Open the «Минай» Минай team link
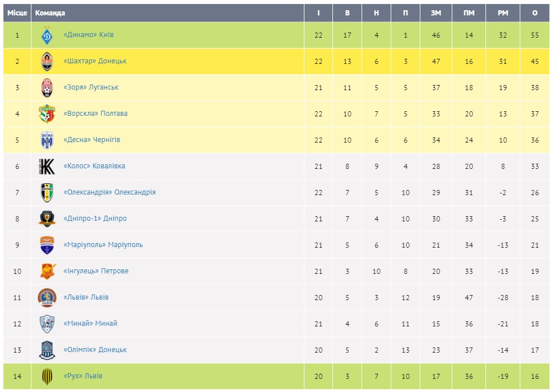 [x=90, y=324]
